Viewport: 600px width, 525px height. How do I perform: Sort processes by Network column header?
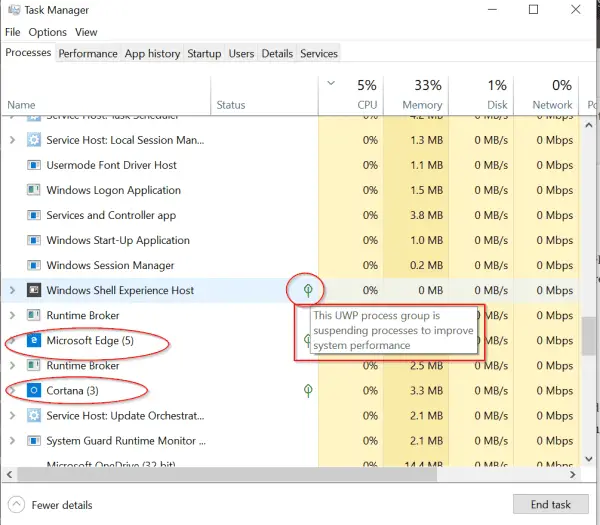[x=546, y=96]
